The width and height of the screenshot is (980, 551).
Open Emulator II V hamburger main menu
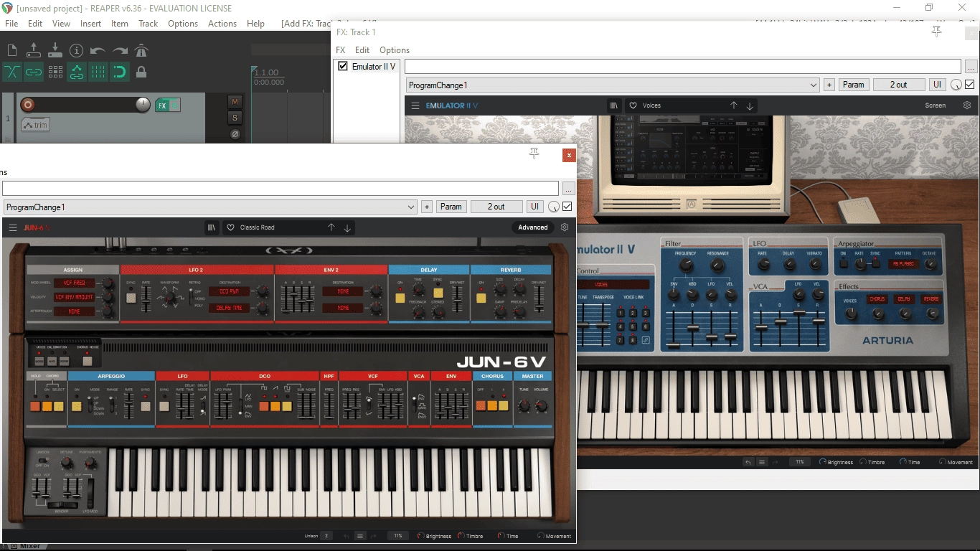click(x=415, y=105)
